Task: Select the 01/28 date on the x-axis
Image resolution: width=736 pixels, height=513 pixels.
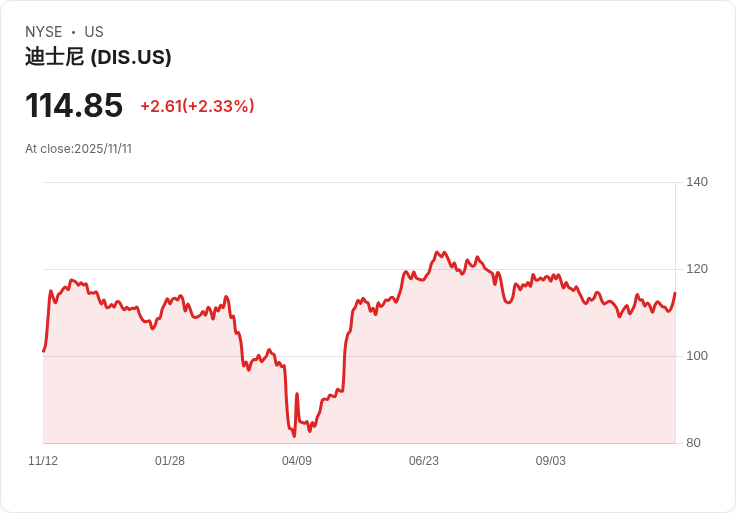Action: pyautogui.click(x=170, y=461)
